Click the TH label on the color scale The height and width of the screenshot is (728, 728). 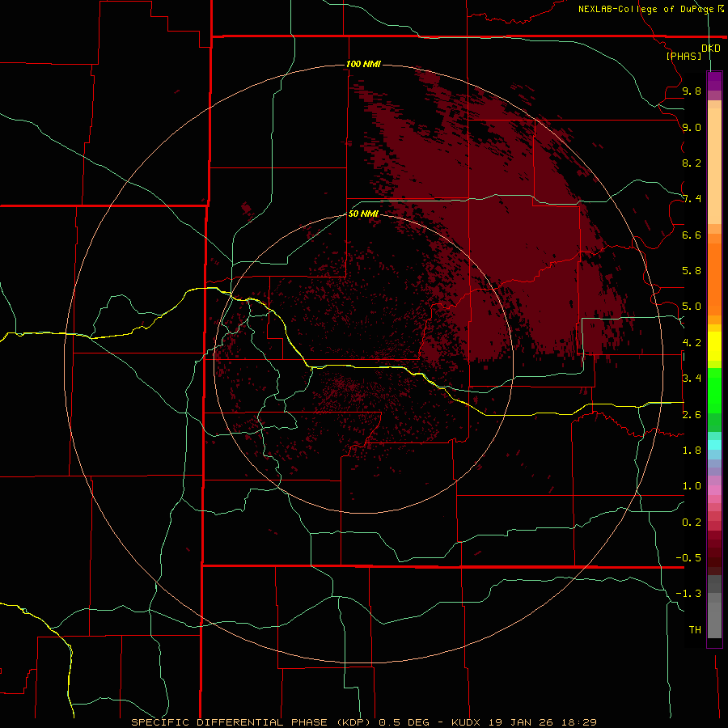[x=695, y=630]
